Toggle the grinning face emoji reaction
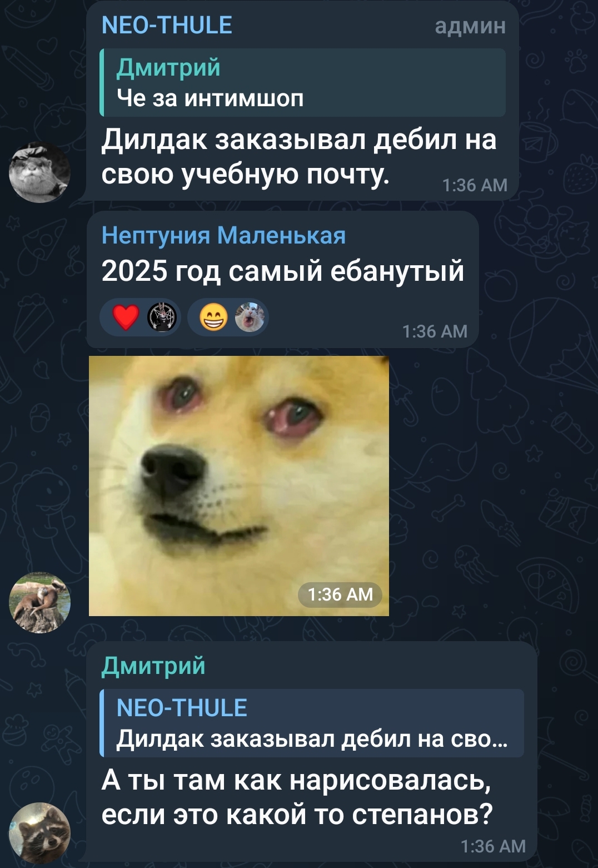 point(228,318)
